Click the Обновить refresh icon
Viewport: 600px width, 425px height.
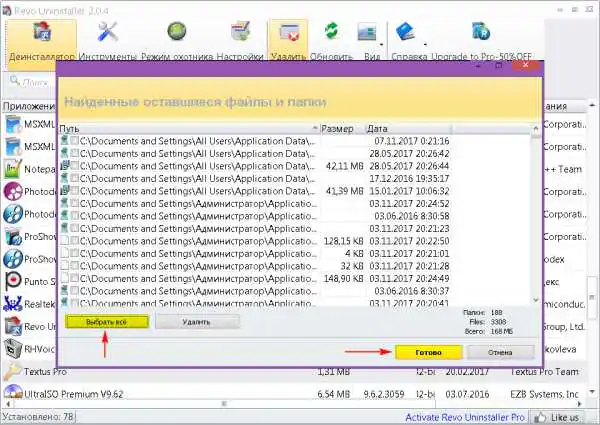pos(331,31)
